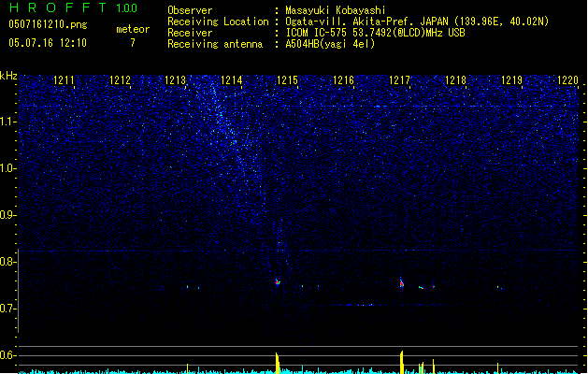Click the 0.7 frequency axis label
Screen dimensions: 588x374
[7, 309]
